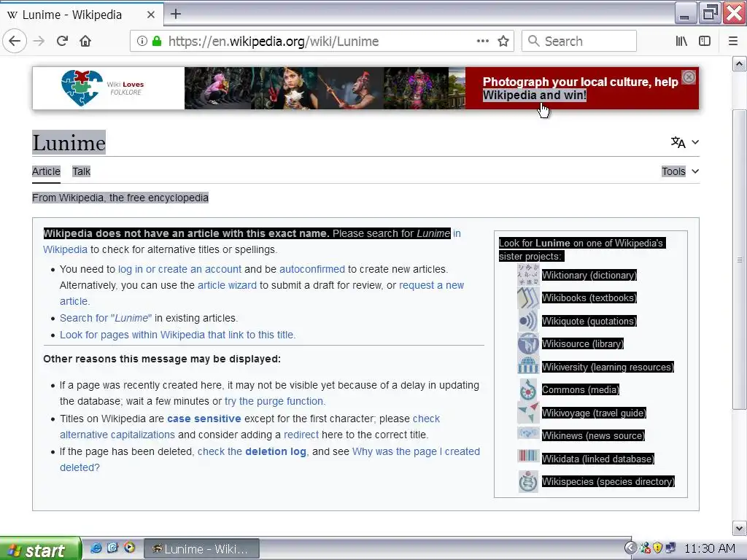Click the Wikinews logo icon

click(x=528, y=434)
